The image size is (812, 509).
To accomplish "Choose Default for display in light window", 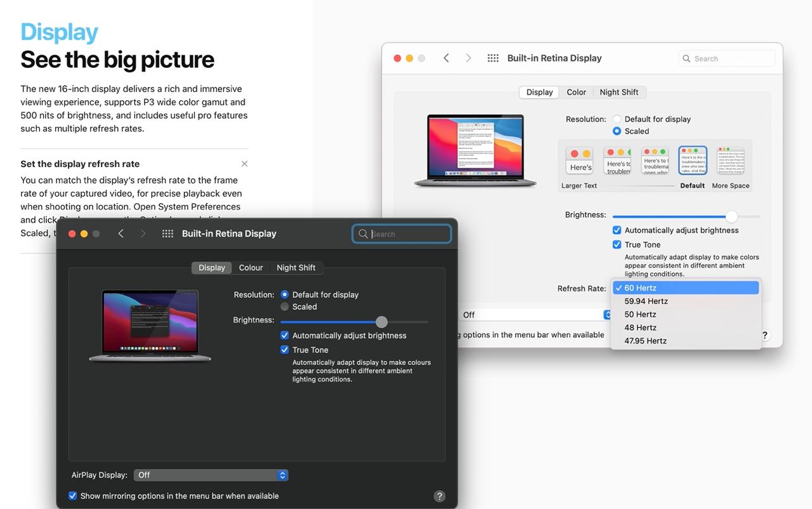I will point(617,119).
